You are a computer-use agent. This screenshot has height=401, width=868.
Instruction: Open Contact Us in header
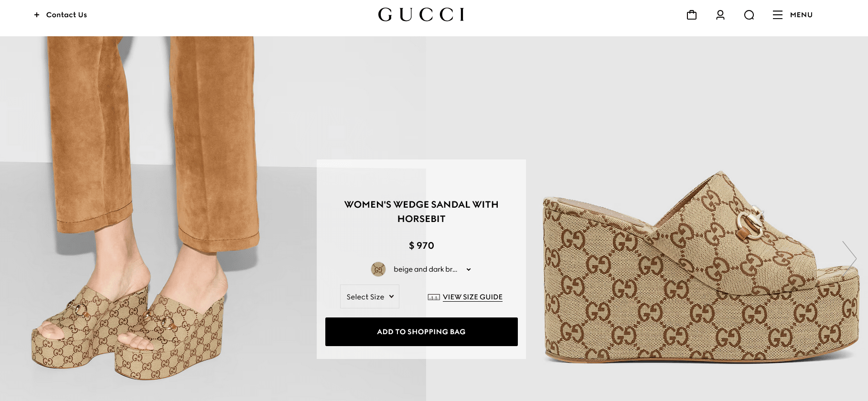coord(66,15)
